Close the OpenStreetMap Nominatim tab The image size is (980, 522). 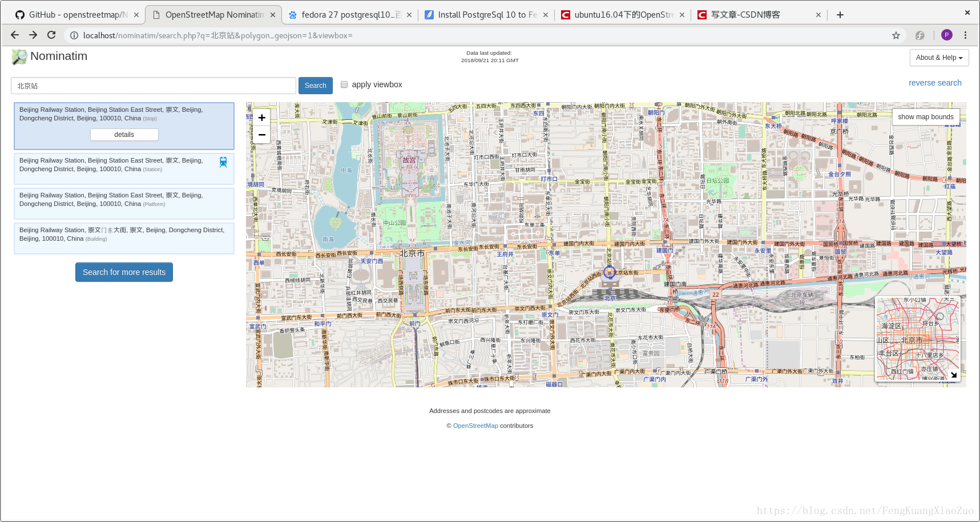pyautogui.click(x=273, y=15)
